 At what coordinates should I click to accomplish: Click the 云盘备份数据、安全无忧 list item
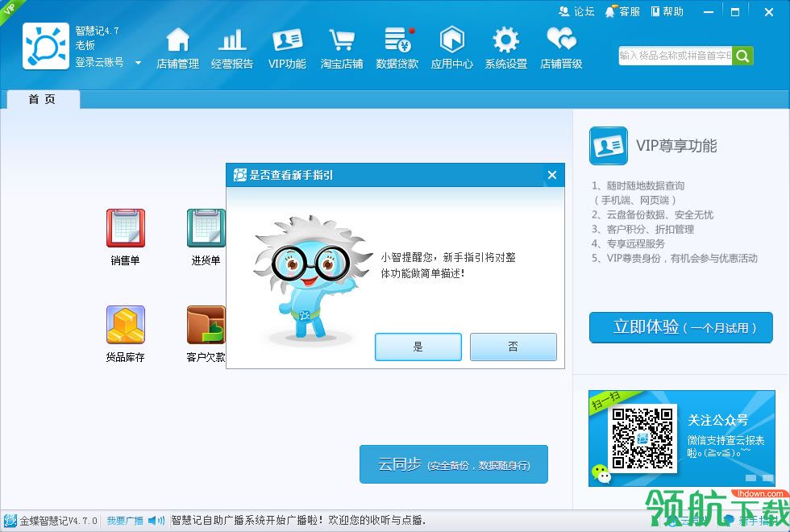coord(652,214)
